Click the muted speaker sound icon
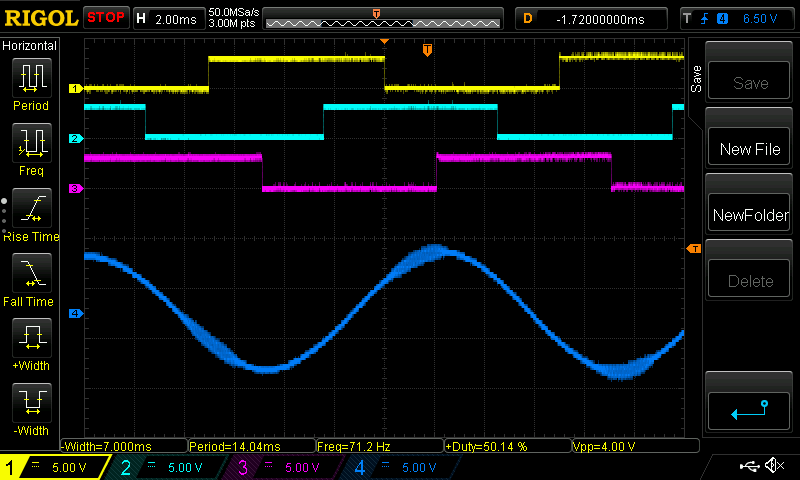The width and height of the screenshot is (800, 480). click(x=774, y=465)
